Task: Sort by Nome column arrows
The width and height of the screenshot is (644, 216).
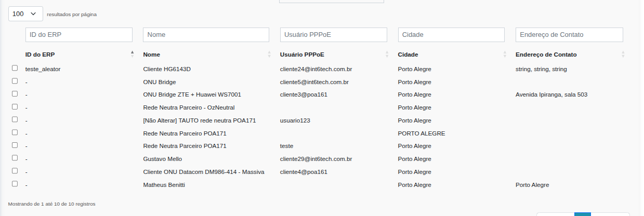Action: point(269,54)
